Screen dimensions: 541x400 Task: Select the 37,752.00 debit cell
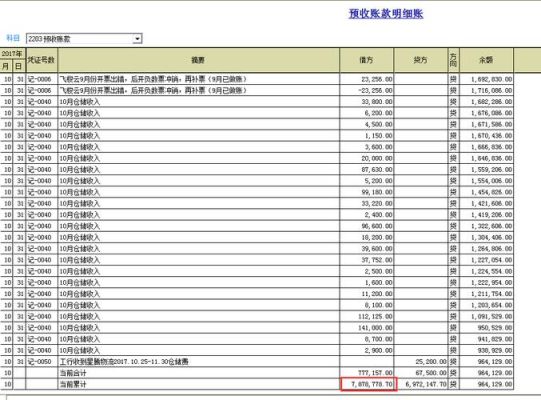point(366,260)
